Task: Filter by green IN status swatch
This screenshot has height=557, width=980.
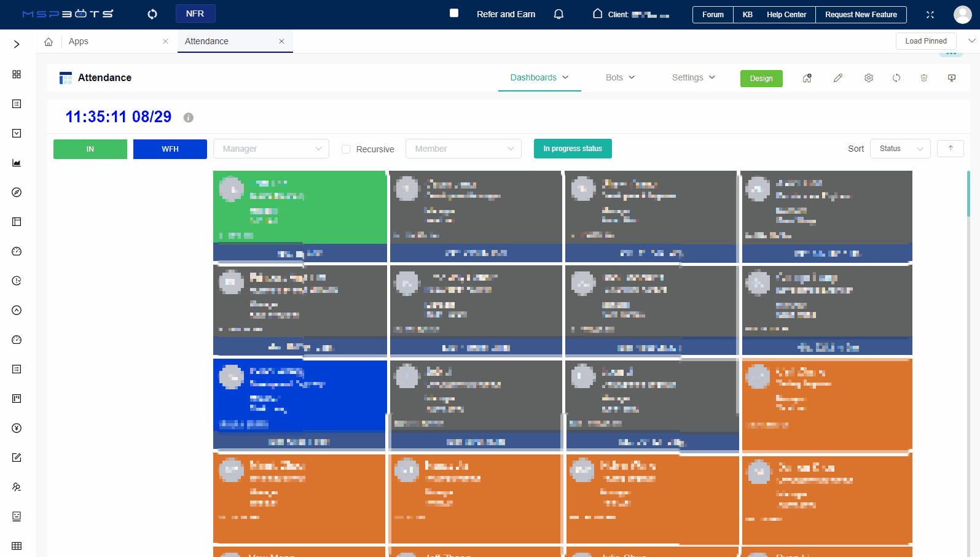Action: click(90, 149)
